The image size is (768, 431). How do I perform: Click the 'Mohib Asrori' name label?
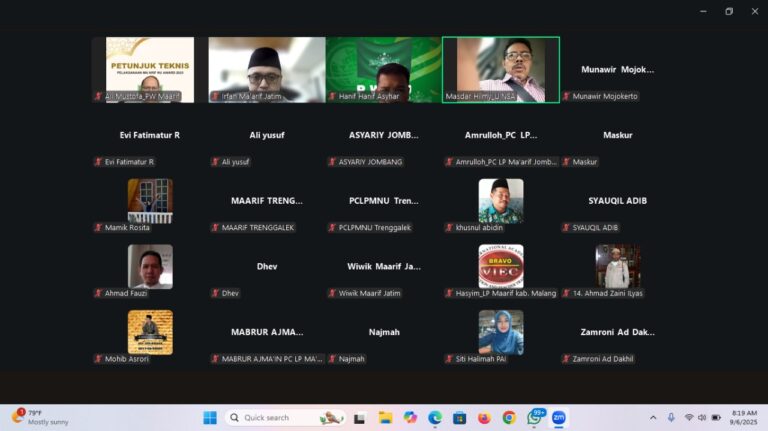pyautogui.click(x=126, y=359)
